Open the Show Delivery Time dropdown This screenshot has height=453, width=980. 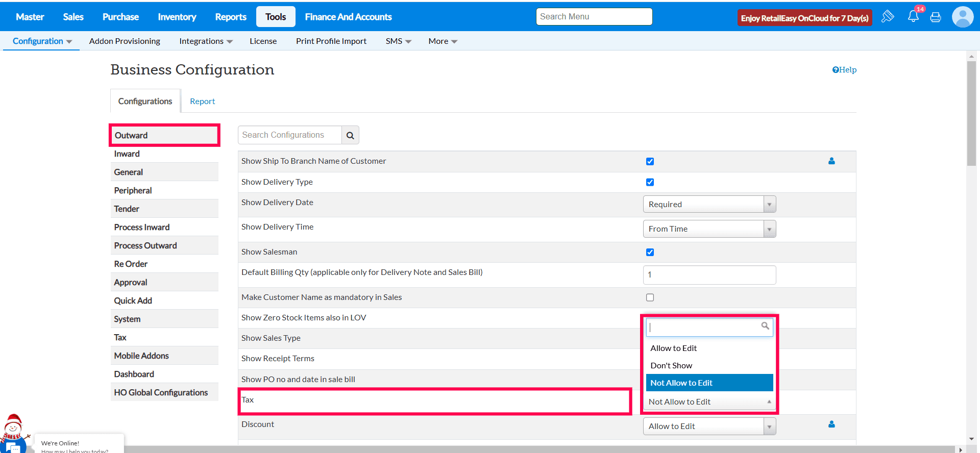tap(709, 229)
